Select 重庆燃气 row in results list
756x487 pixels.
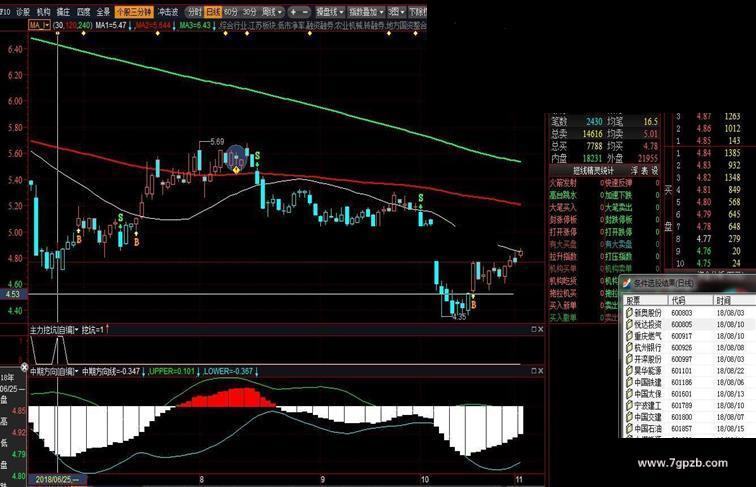(689, 336)
